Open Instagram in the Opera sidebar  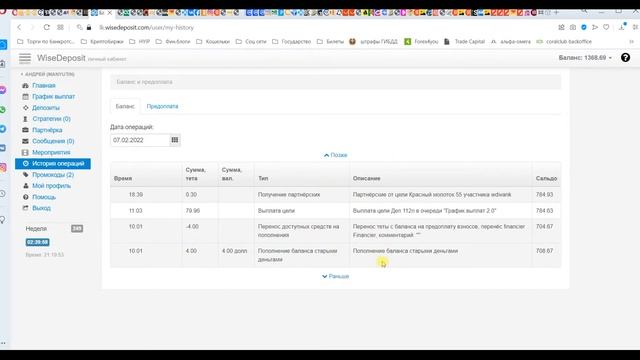(x=3, y=167)
